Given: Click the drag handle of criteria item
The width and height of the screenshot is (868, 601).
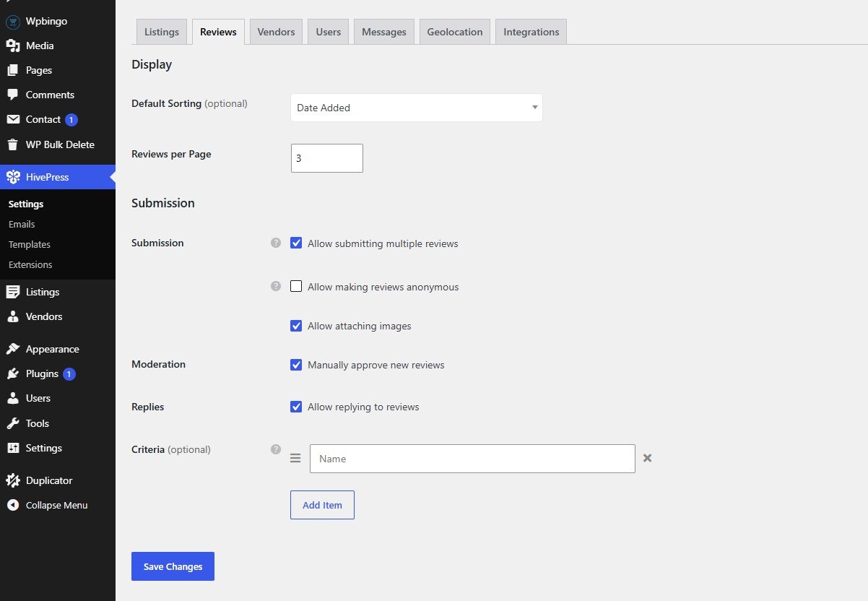Looking at the screenshot, I should (x=295, y=458).
